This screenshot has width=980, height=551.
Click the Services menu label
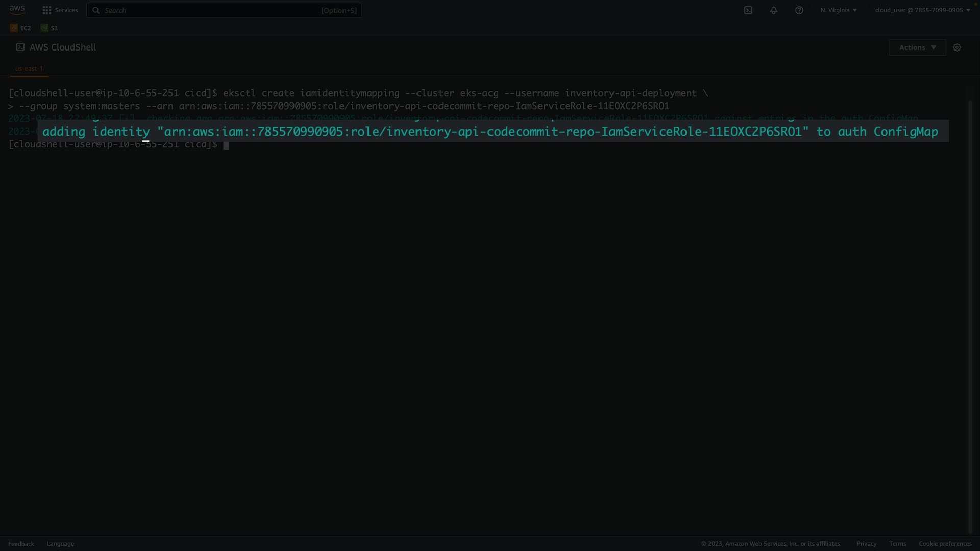tap(66, 10)
